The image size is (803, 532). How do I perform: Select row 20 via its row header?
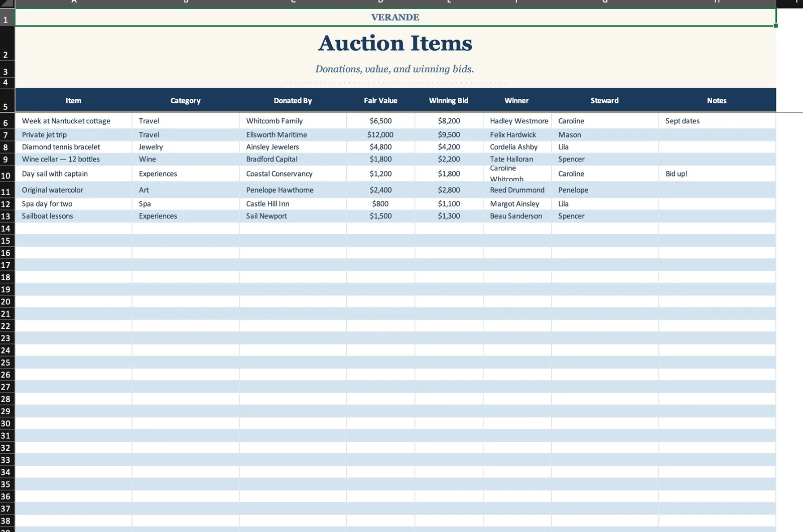click(x=7, y=301)
